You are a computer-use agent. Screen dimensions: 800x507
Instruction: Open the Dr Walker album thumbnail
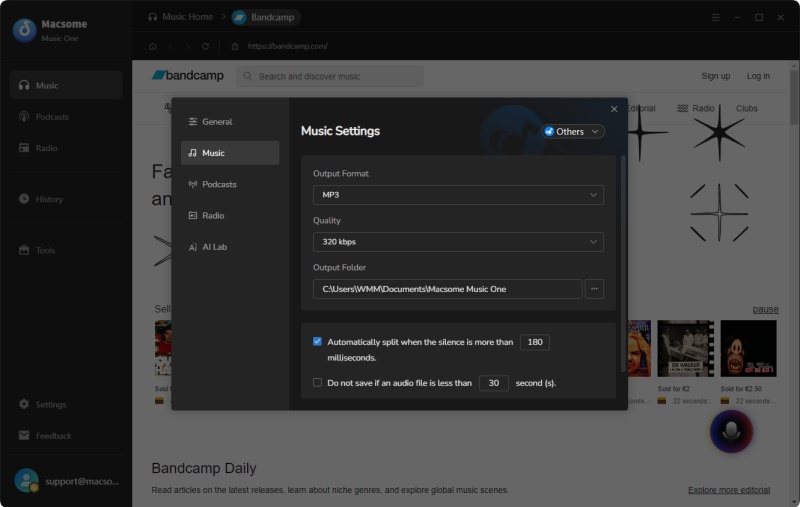coord(685,348)
